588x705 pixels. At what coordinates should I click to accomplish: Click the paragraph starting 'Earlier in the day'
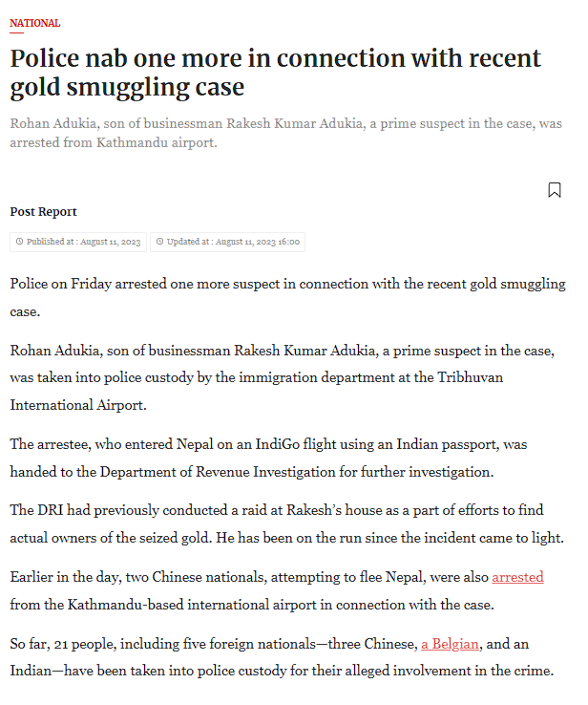[277, 590]
